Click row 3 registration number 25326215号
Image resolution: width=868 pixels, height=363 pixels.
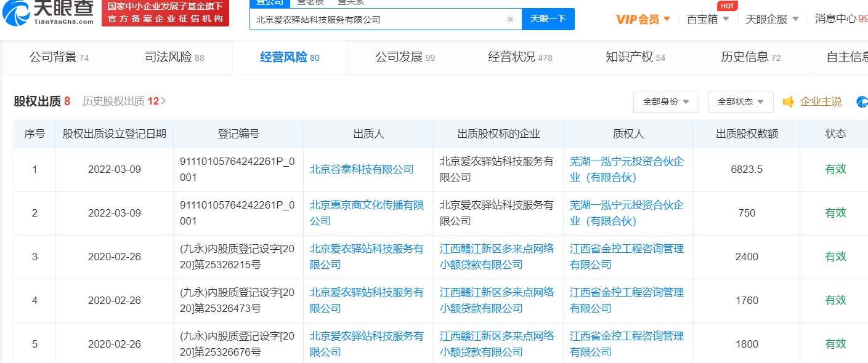tap(237, 257)
